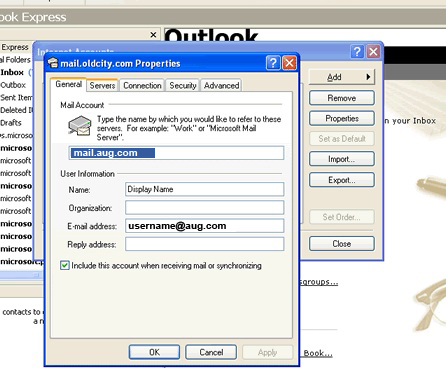Open the Connection tab
This screenshot has width=446, height=368.
142,86
